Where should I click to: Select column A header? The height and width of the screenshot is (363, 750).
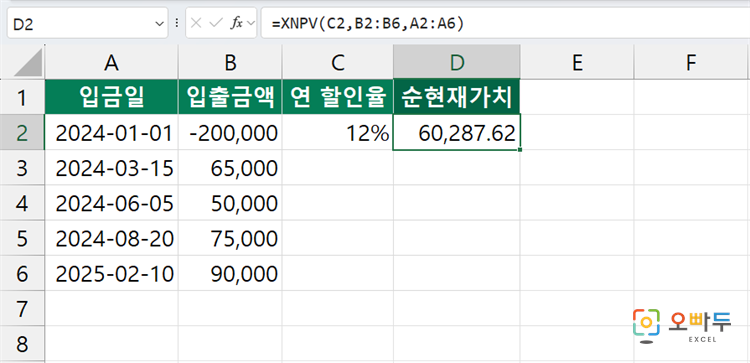pyautogui.click(x=111, y=62)
